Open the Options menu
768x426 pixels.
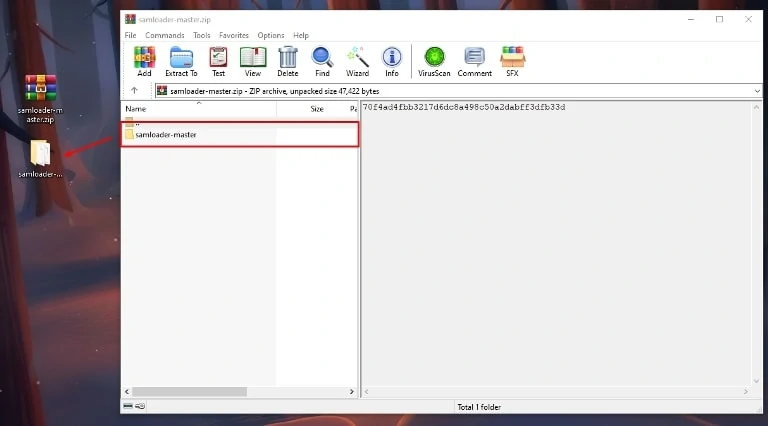(271, 35)
